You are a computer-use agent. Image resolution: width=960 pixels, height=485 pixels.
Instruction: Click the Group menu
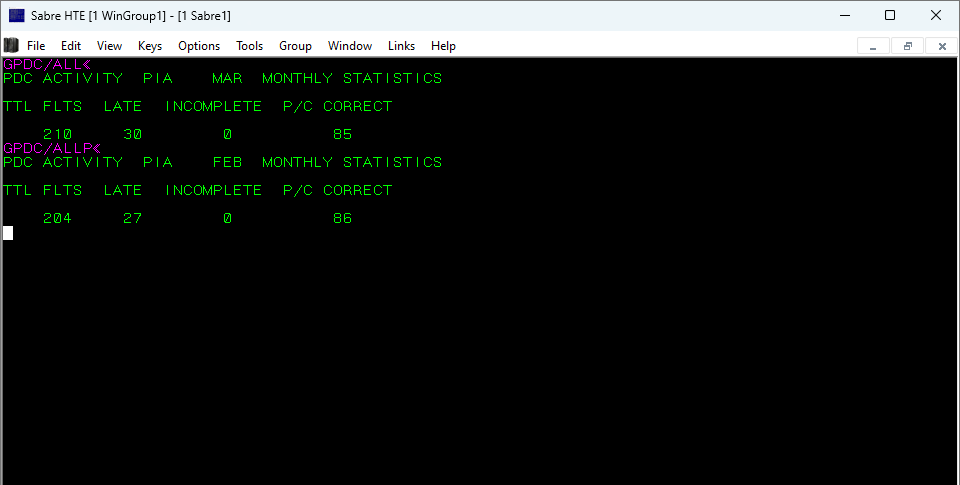point(295,46)
